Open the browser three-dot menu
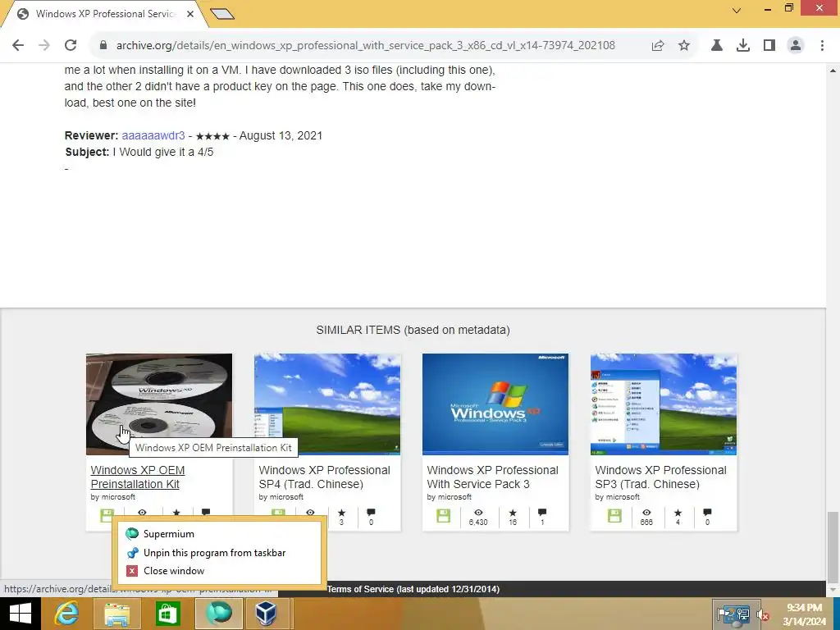Viewport: 840px width, 630px height. tap(822, 45)
